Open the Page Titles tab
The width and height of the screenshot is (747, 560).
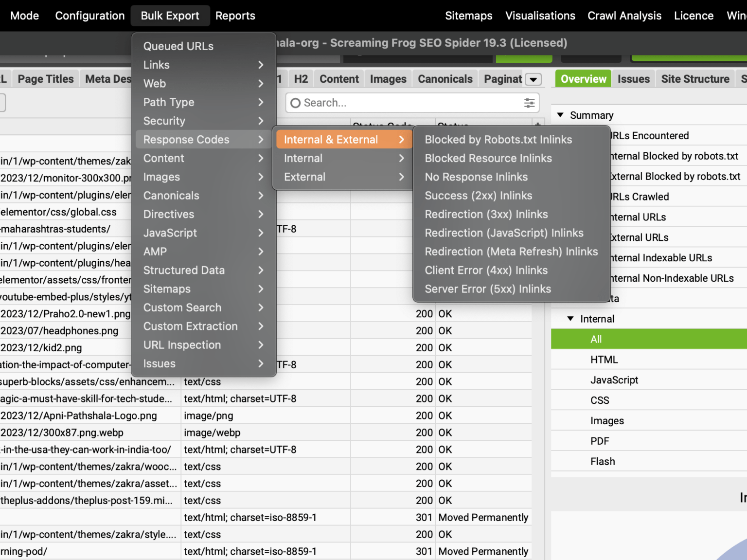(46, 79)
